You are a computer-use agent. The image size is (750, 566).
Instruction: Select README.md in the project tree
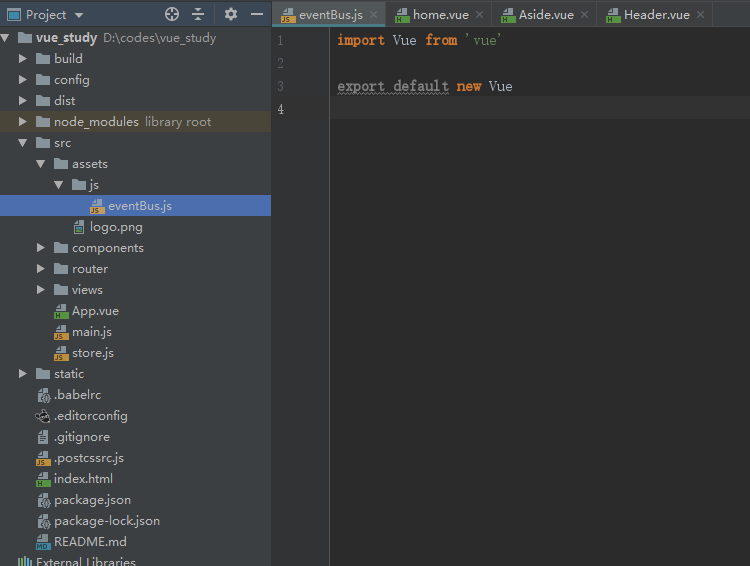pyautogui.click(x=90, y=542)
